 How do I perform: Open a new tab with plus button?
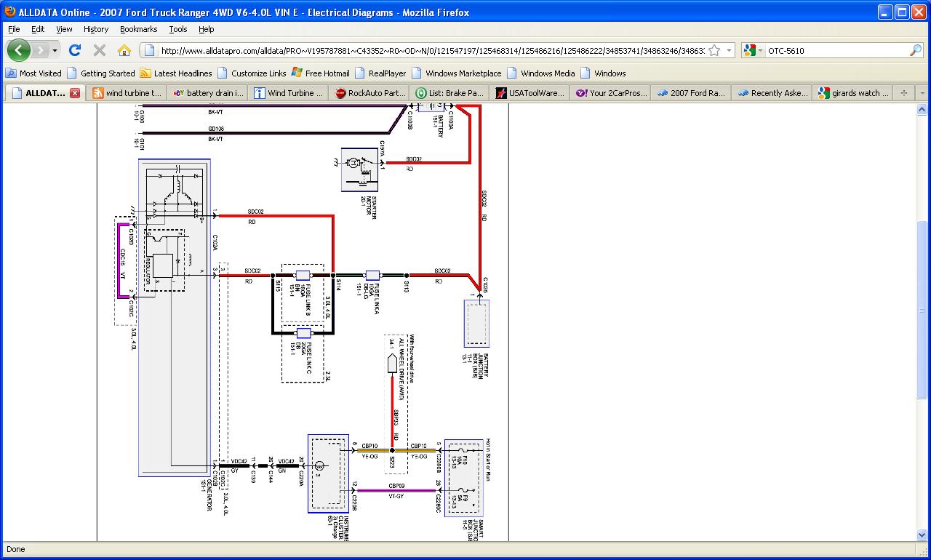point(904,93)
